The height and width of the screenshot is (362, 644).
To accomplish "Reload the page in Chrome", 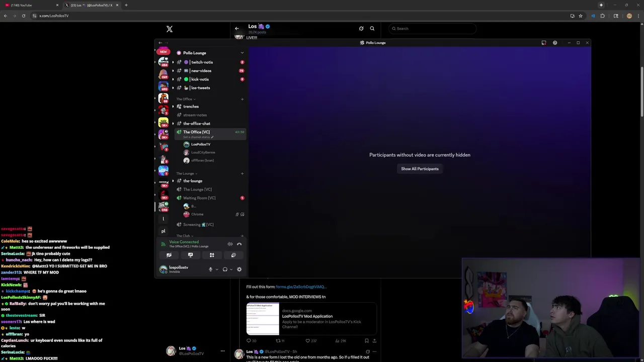I will (x=23, y=16).
